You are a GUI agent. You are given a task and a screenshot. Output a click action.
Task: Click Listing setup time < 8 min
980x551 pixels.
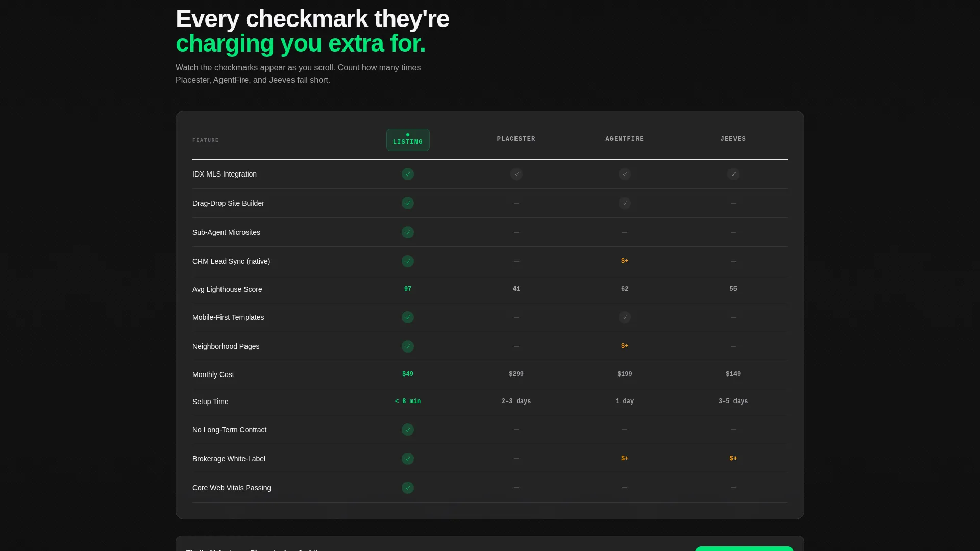click(x=408, y=401)
